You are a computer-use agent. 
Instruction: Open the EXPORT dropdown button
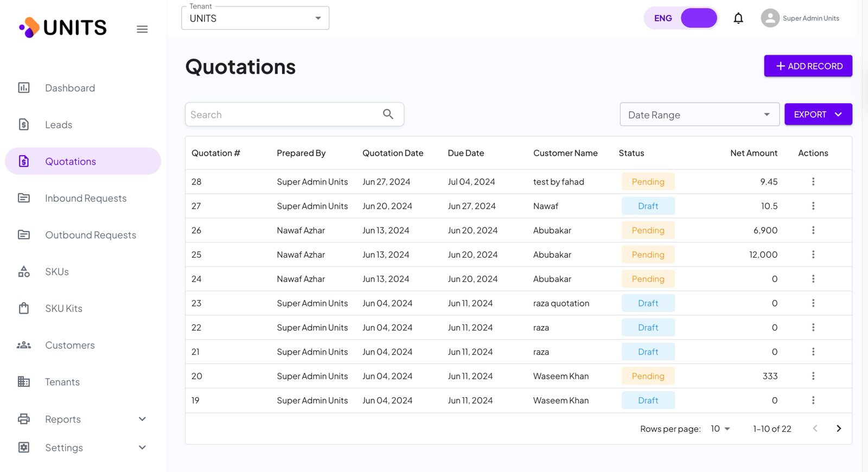tap(818, 114)
